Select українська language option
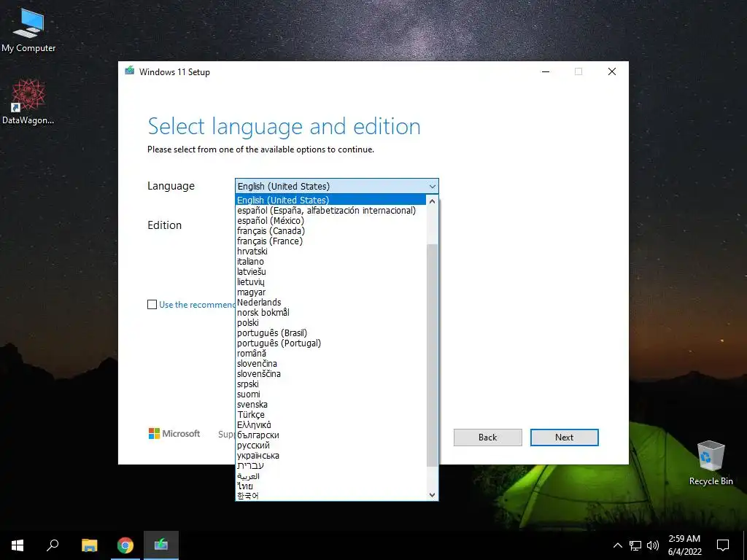The width and height of the screenshot is (747, 560). click(330, 456)
